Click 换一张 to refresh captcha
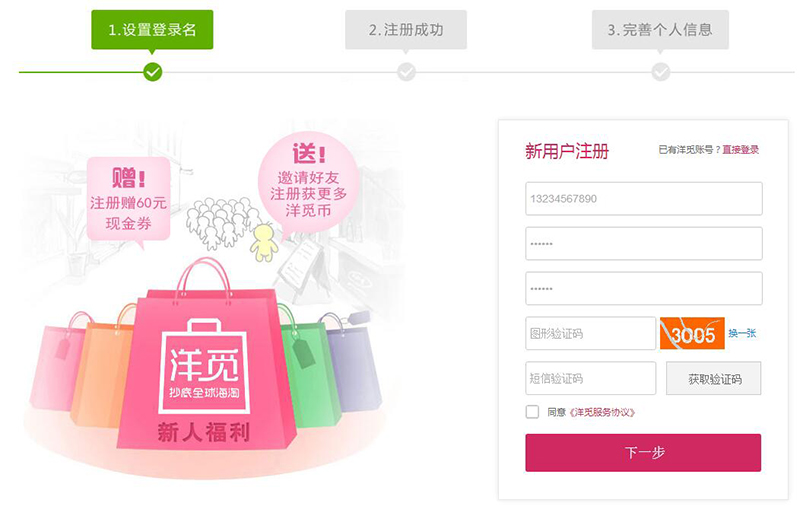800x519 pixels. (x=742, y=333)
